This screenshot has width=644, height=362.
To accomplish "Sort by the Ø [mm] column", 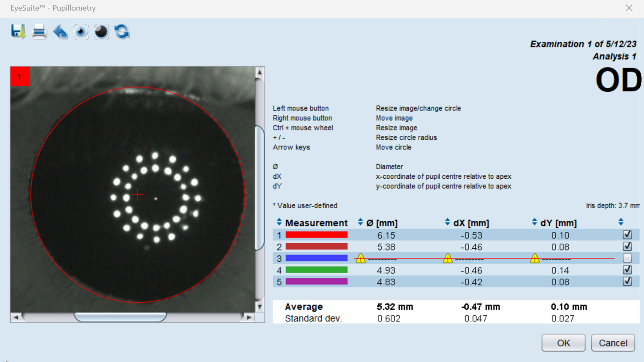I will [360, 222].
